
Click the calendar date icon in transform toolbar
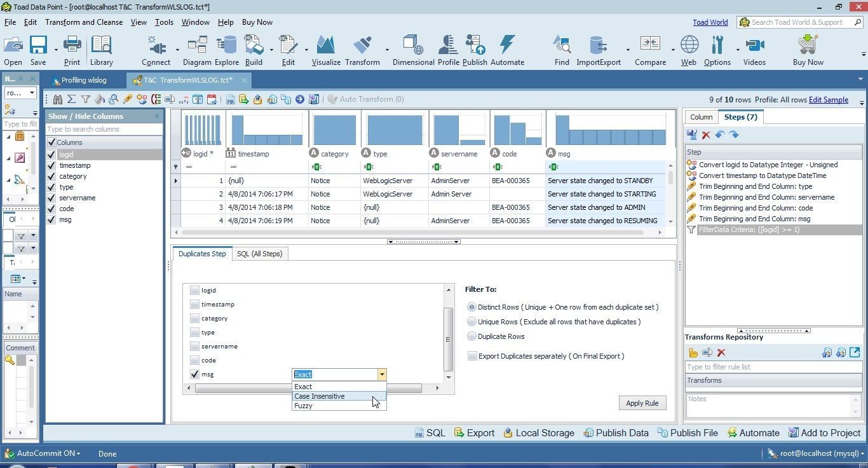point(212,99)
